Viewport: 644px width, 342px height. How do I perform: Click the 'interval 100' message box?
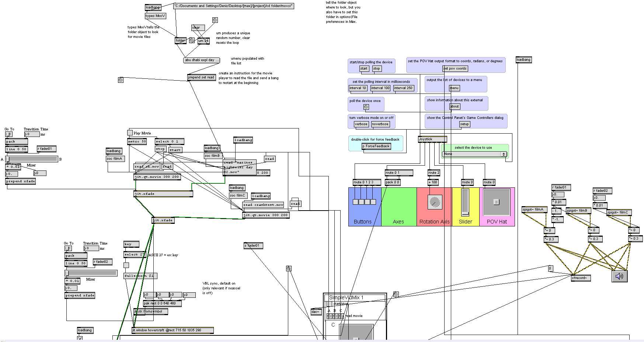click(380, 88)
